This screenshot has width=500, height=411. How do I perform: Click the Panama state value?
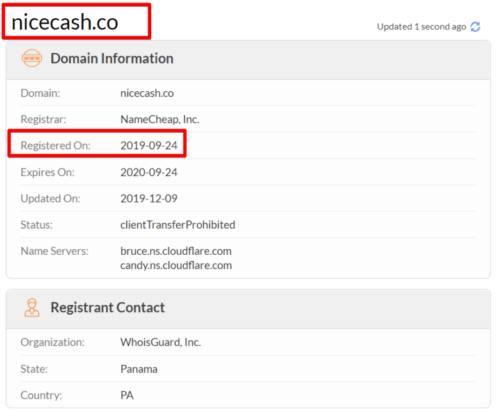(139, 369)
